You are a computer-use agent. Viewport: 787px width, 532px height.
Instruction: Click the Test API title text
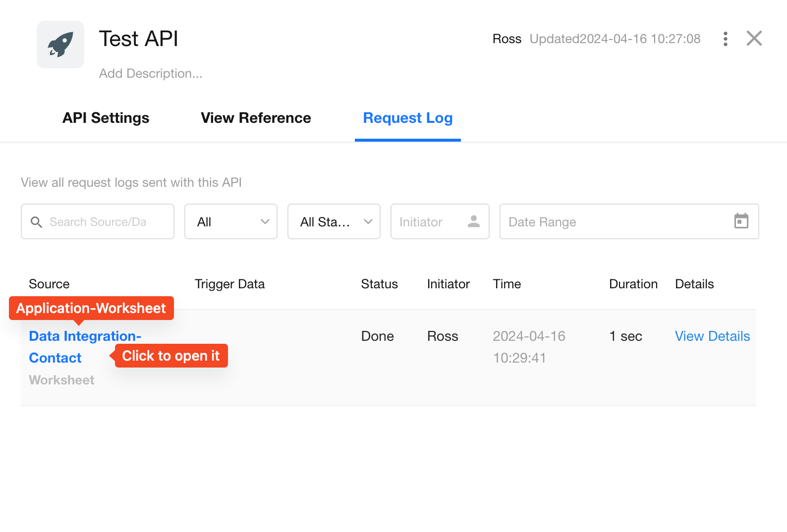tap(138, 39)
